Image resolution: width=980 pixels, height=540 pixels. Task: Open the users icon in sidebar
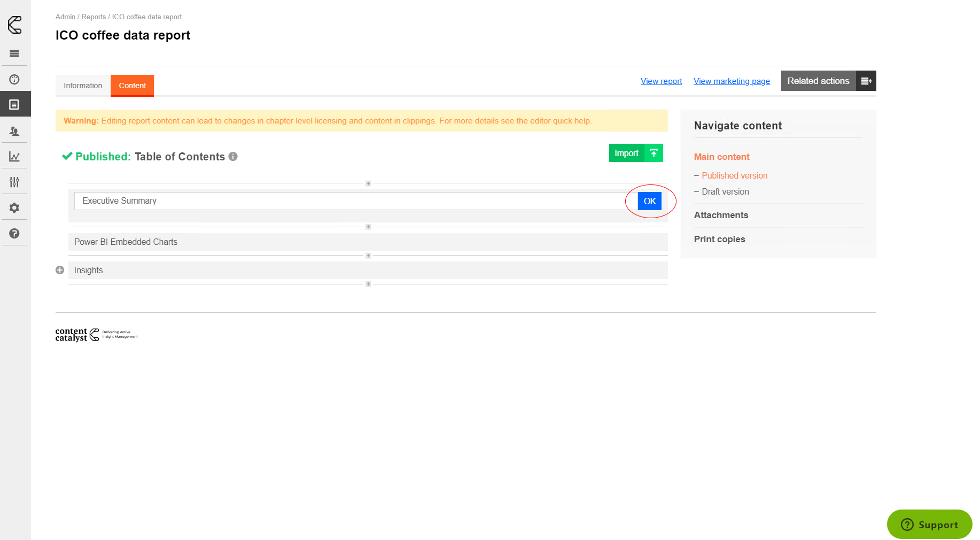pyautogui.click(x=14, y=131)
